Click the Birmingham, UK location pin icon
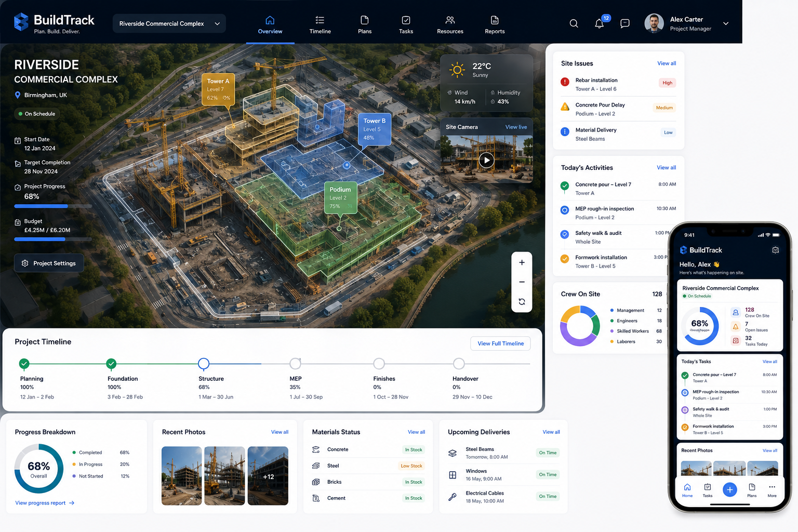Screen dimensions: 798x532 click(18, 95)
